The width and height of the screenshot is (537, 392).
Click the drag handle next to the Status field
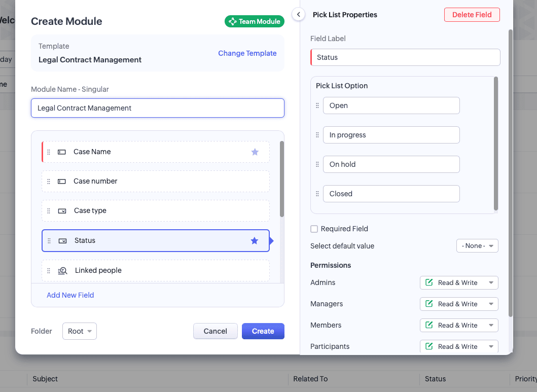pos(49,241)
